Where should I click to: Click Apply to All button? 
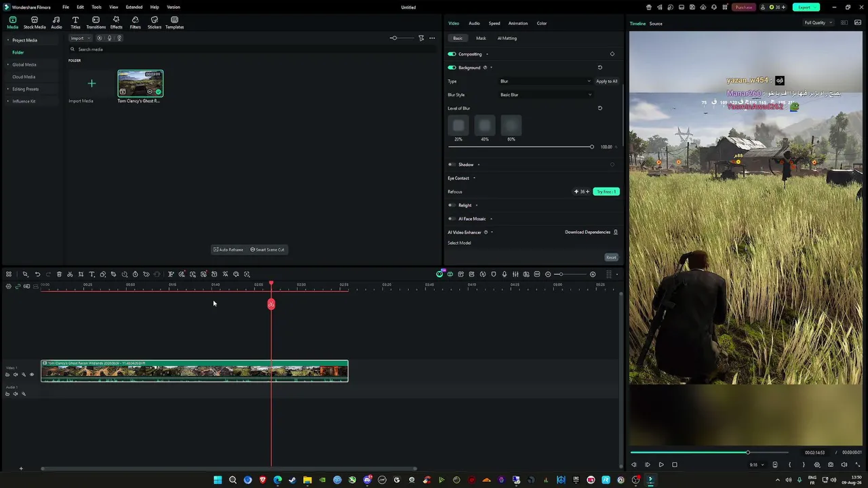click(x=607, y=81)
